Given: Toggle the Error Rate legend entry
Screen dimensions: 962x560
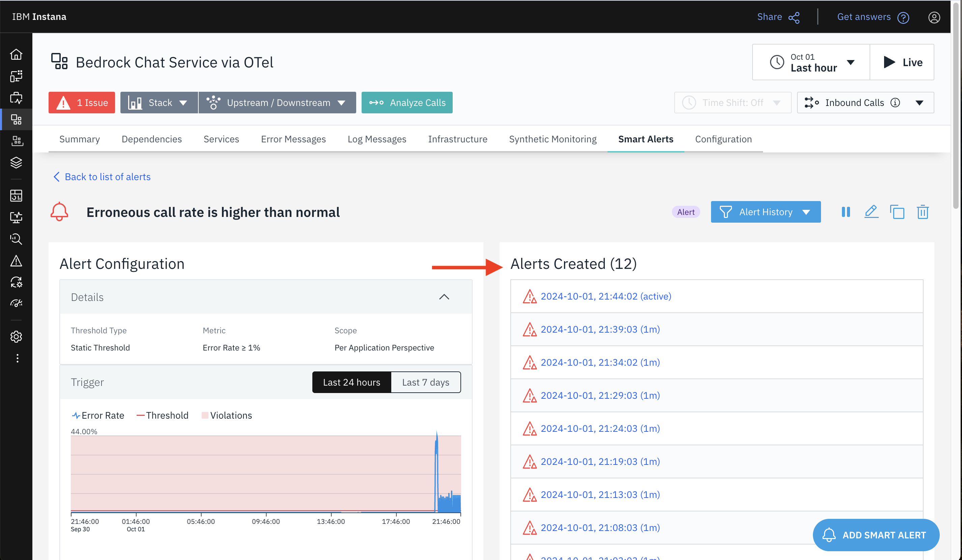Looking at the screenshot, I should tap(98, 415).
